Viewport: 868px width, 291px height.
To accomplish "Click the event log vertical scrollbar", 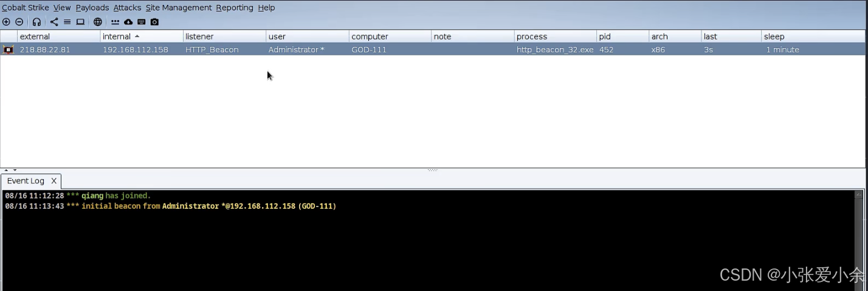I will (x=859, y=240).
